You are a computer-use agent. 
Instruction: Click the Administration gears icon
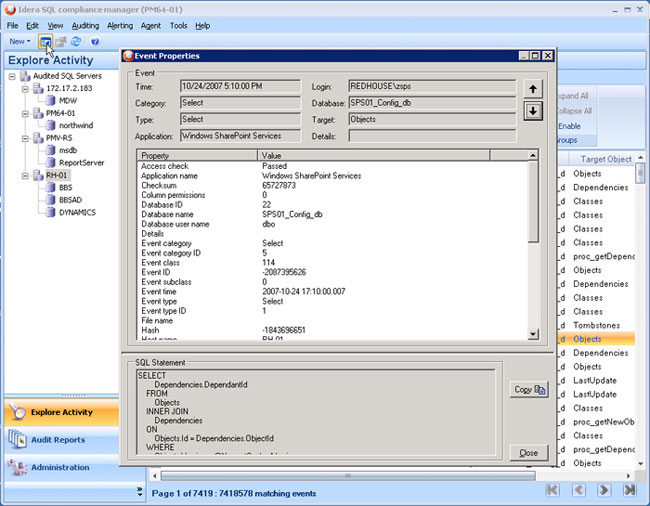pyautogui.click(x=17, y=467)
